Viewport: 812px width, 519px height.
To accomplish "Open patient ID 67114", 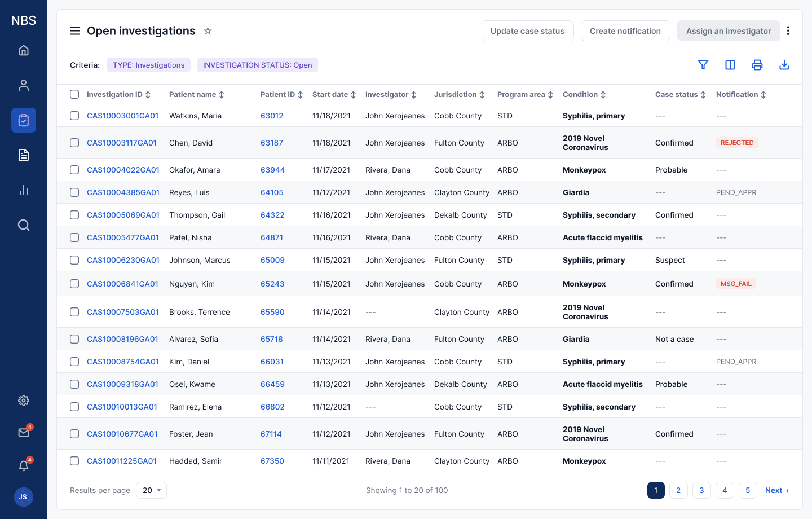I will (271, 434).
